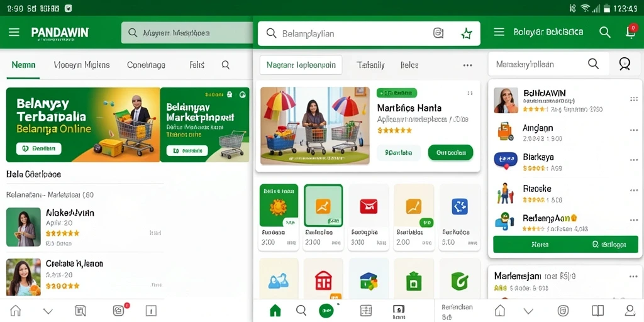Switch to the Moeyrn Mipians tab
Screen dimensions: 644x322
click(82, 65)
